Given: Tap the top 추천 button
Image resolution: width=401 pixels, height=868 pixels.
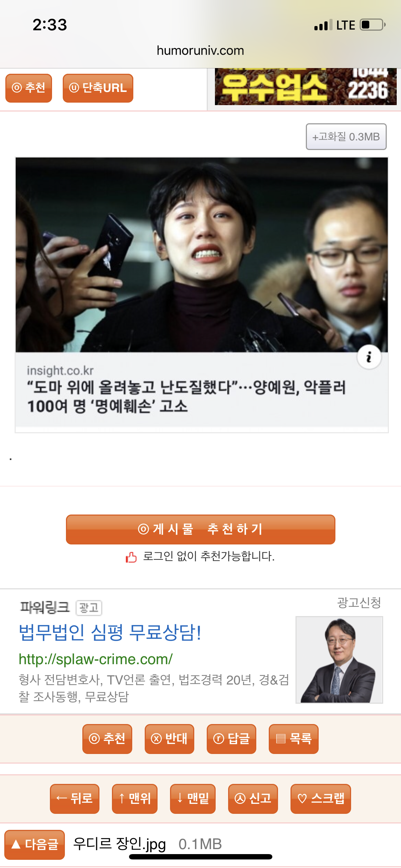Looking at the screenshot, I should (29, 88).
